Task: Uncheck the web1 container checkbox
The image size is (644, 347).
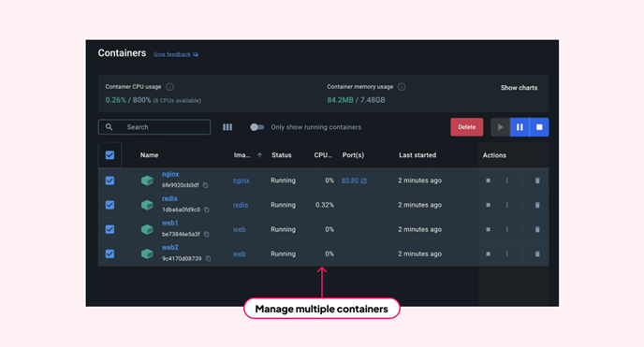Action: (x=110, y=229)
